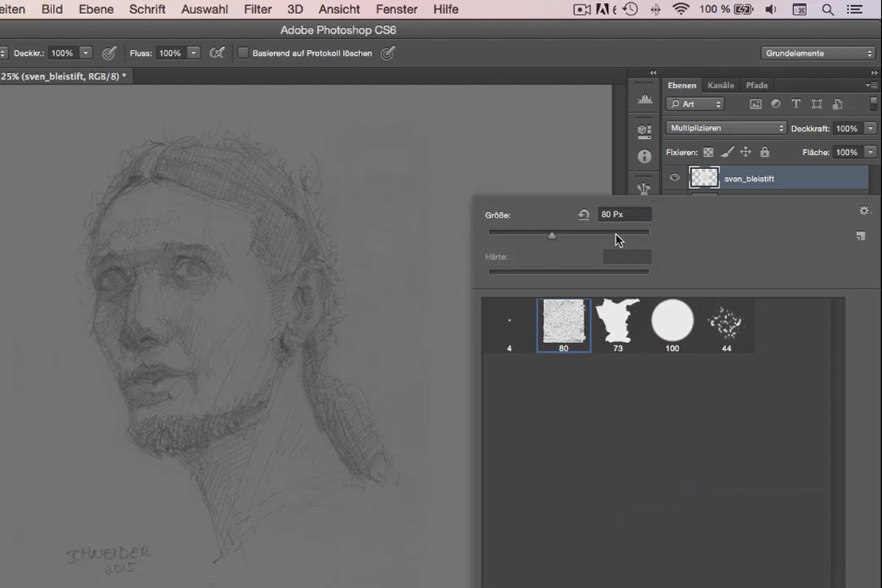The height and width of the screenshot is (588, 882).
Task: Switch to the Kanäle tab
Action: [x=720, y=85]
